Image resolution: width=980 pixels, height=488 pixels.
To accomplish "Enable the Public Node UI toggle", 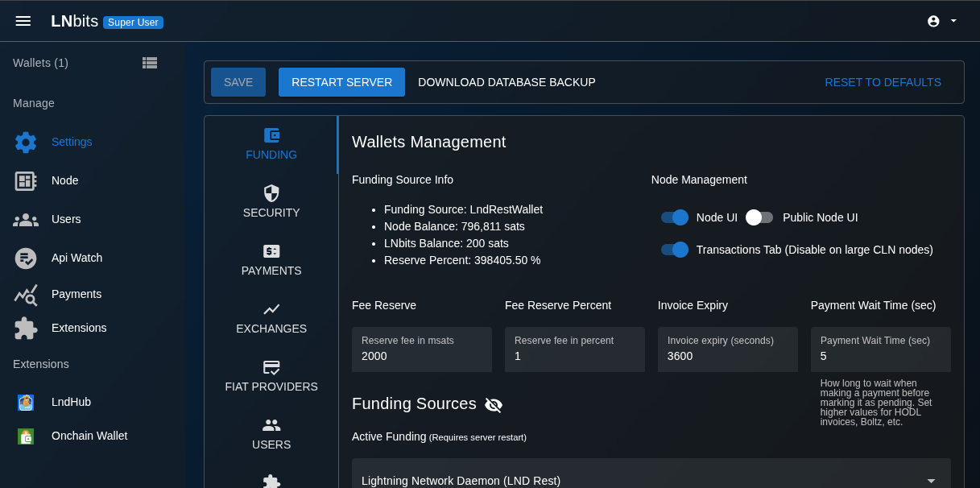I will coord(758,217).
